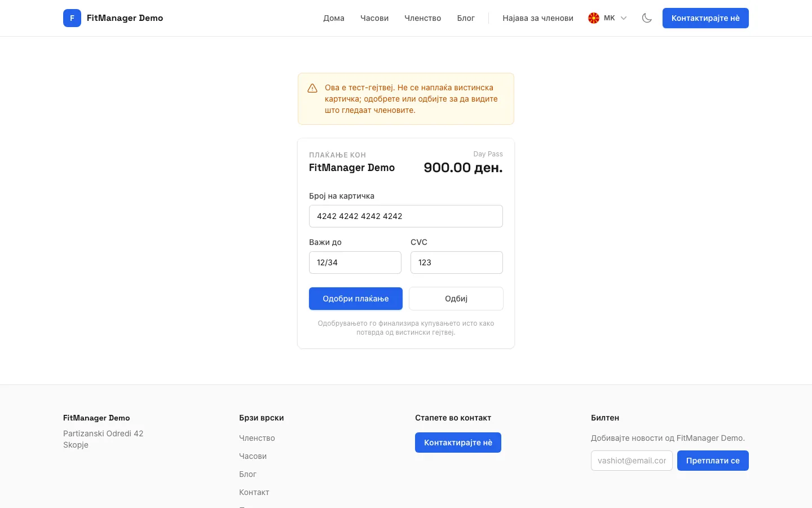Screen dimensions: 812x508
Task: Open Часови in the top navigation
Action: (374, 18)
